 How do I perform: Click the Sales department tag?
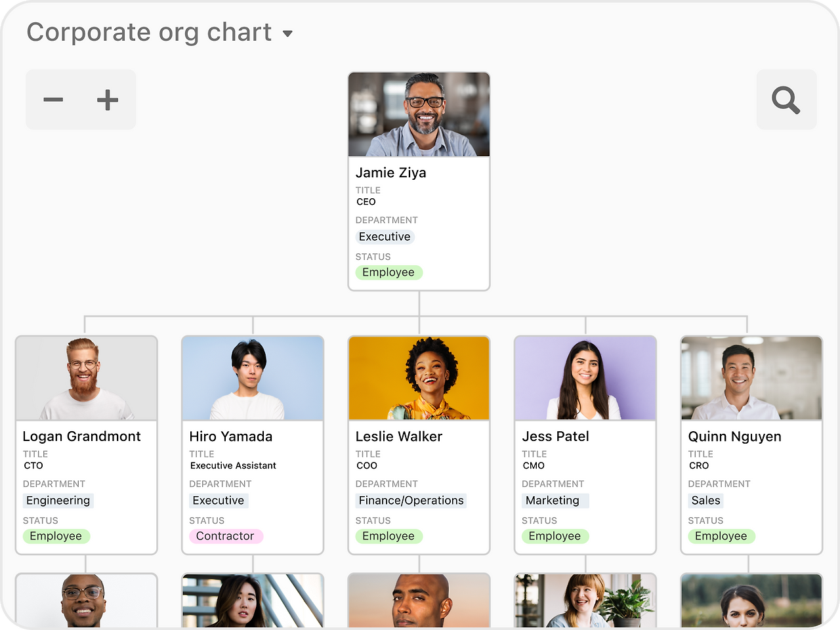tap(705, 500)
